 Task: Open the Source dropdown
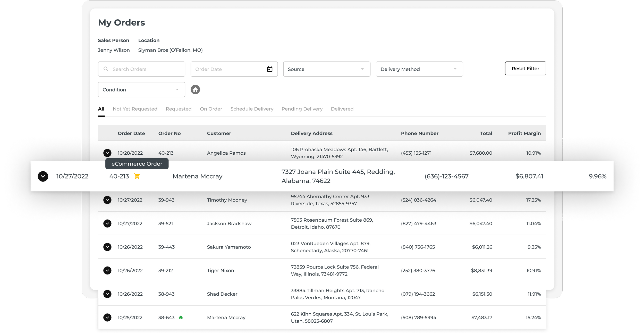(x=326, y=69)
